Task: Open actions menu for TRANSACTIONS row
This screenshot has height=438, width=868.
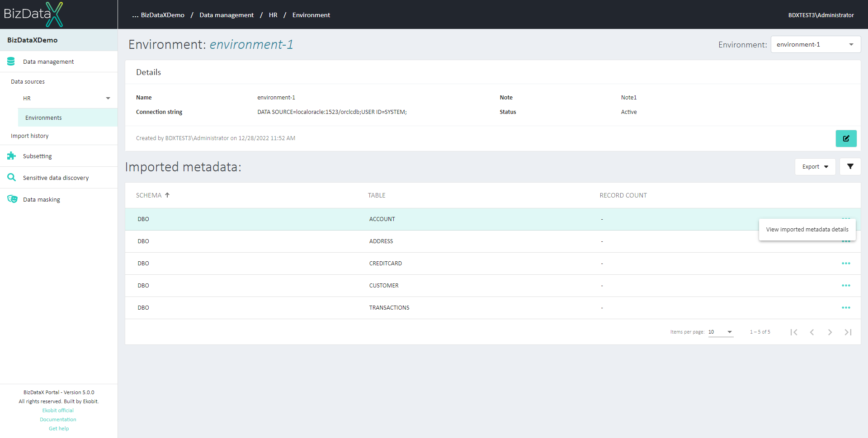Action: point(846,308)
